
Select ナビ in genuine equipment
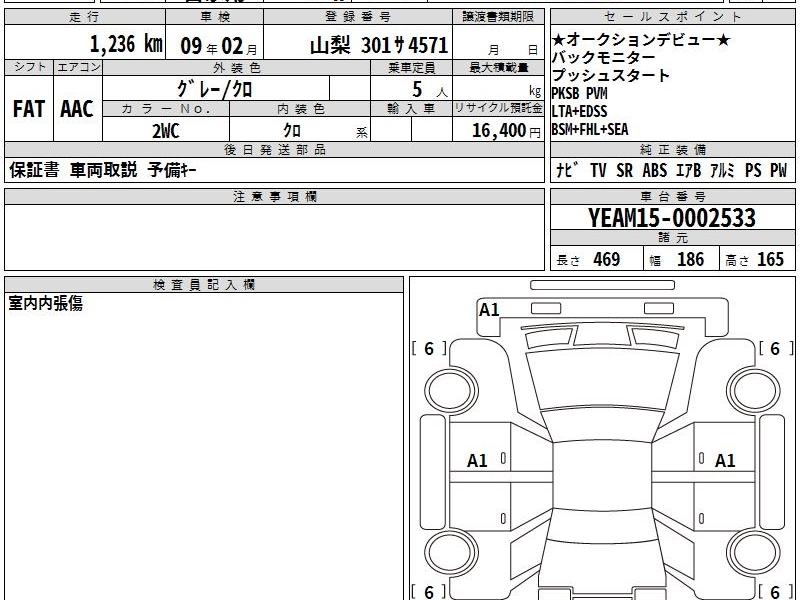point(567,170)
